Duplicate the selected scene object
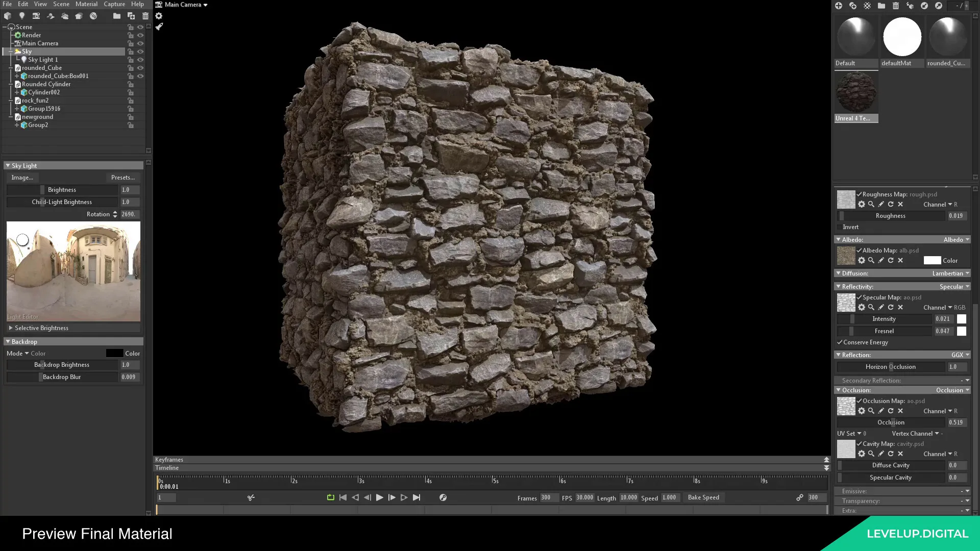This screenshot has height=551, width=980. [x=131, y=16]
